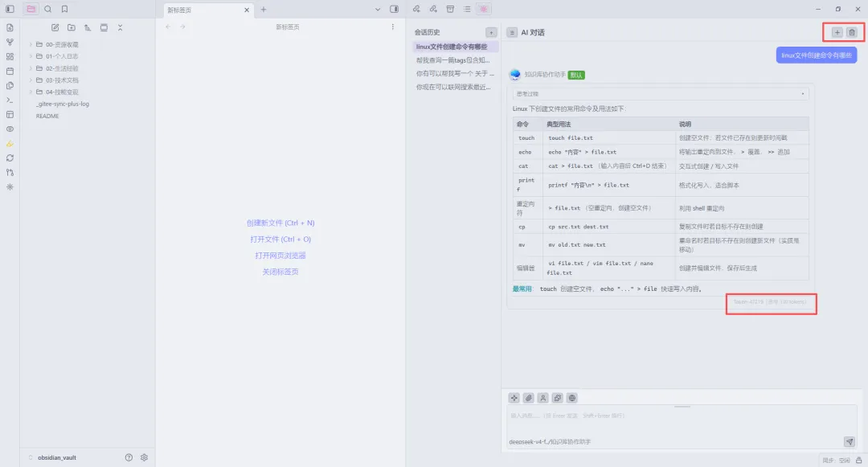The width and height of the screenshot is (868, 467).
Task: Open session linux文件创建命令有哪些 in history
Action: pos(455,47)
